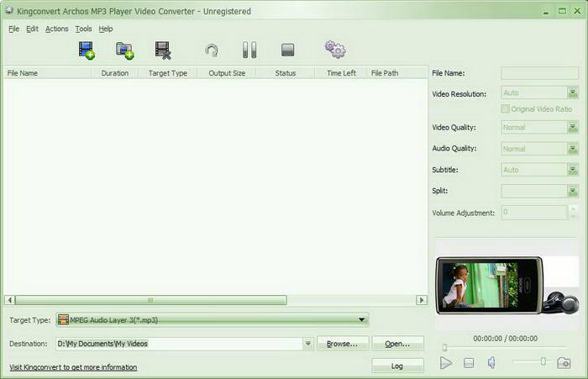Visit Kingconvert to get more information link
This screenshot has width=588, height=379.
pyautogui.click(x=73, y=367)
